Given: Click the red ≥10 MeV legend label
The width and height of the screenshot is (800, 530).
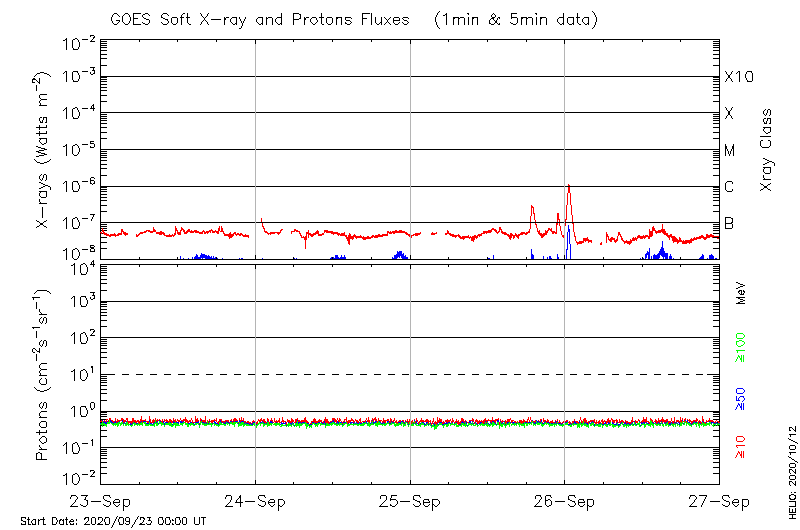Looking at the screenshot, I should (741, 446).
